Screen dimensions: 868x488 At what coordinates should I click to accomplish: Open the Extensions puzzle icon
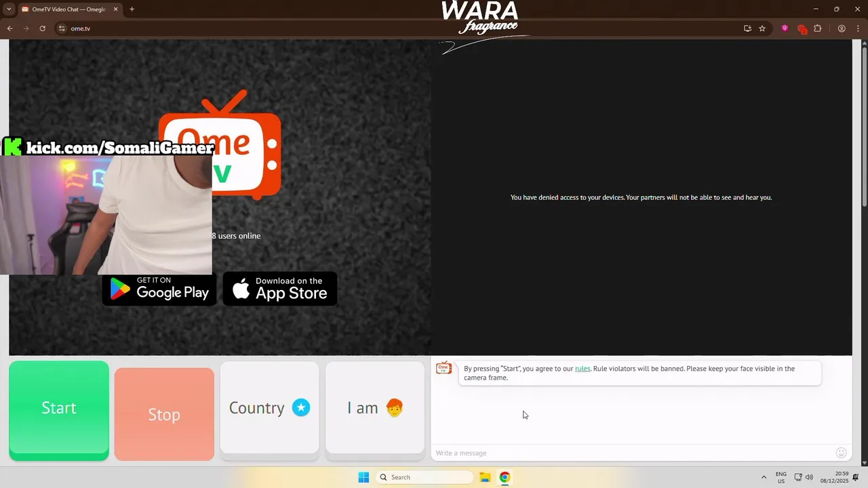(x=817, y=28)
